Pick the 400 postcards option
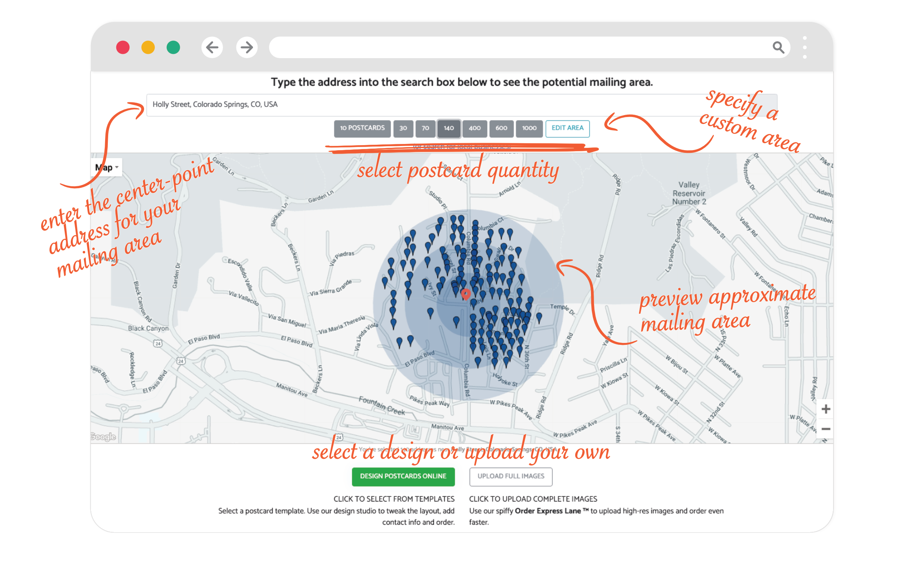The height and width of the screenshot is (585, 924). click(474, 128)
